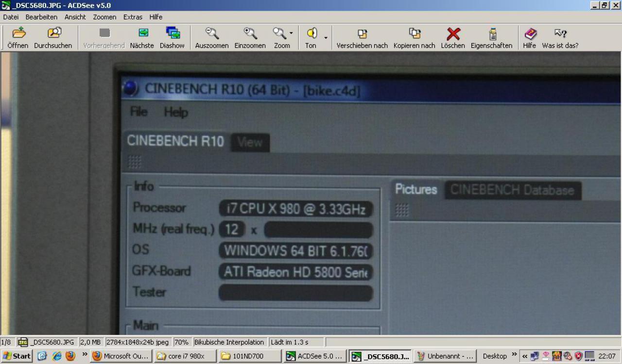Switch to core i7 980x folder window
The image size is (622, 364).
[x=186, y=356]
